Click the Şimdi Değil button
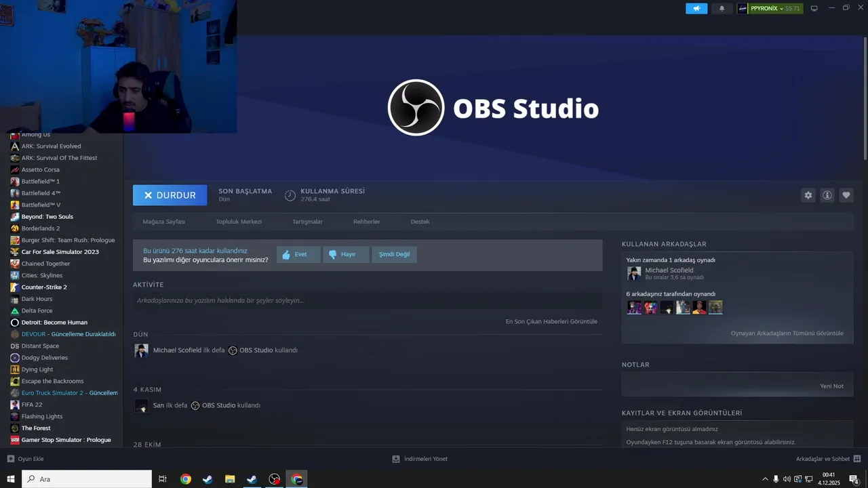868x488 pixels. 394,255
